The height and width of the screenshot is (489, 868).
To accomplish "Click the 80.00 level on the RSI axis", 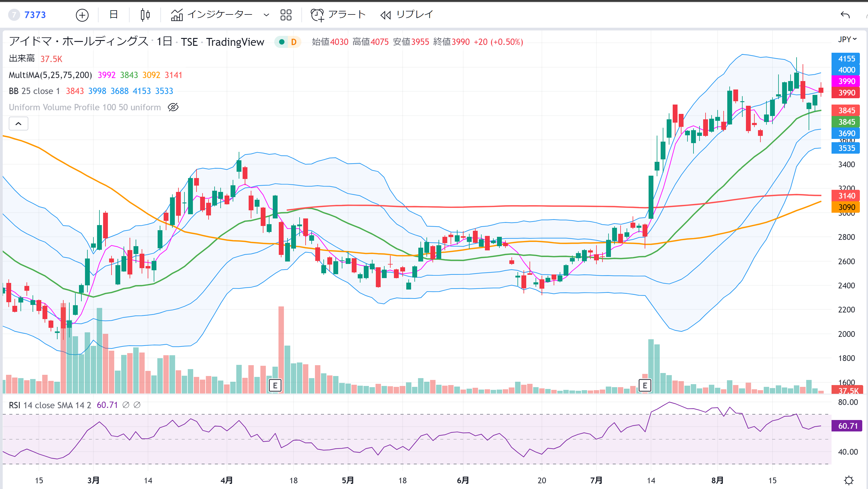I will click(848, 402).
